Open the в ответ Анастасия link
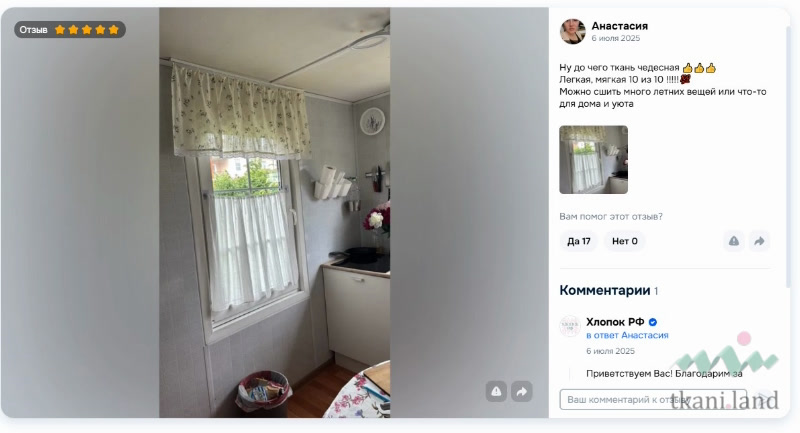 pos(627,335)
